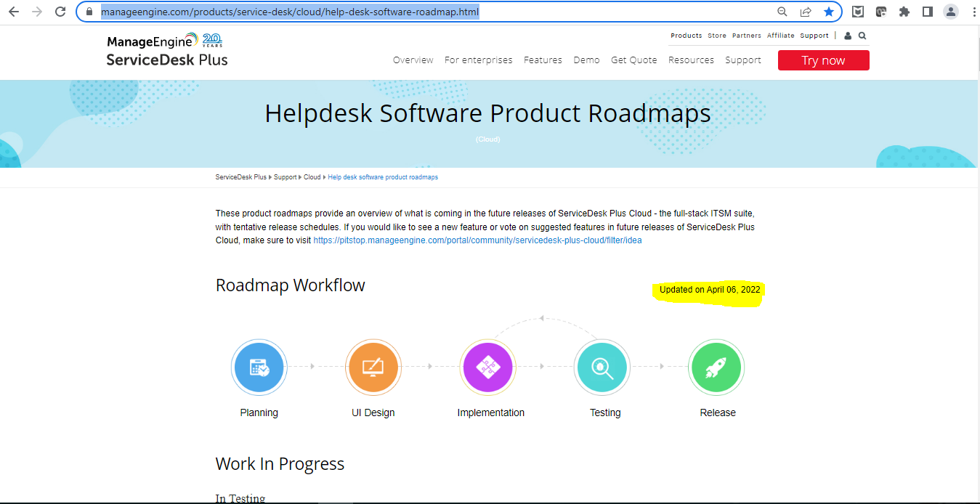Click the ServiceDesk Plus breadcrumb link

tap(241, 177)
